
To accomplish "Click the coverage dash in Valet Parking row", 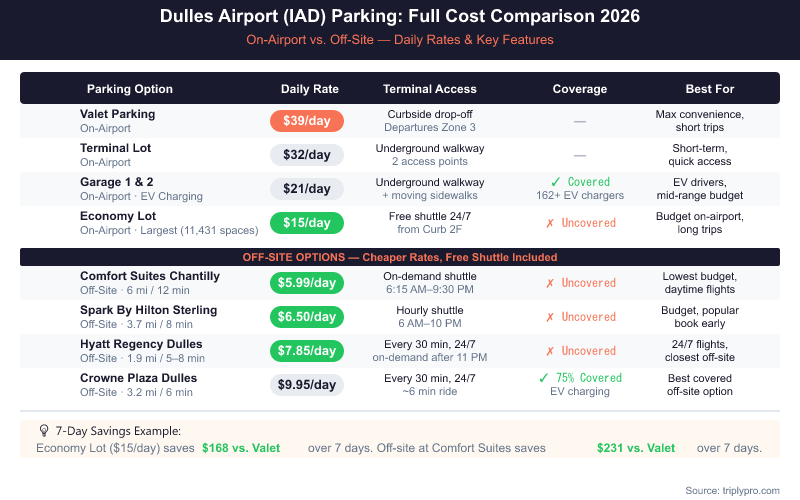I will 580,121.
